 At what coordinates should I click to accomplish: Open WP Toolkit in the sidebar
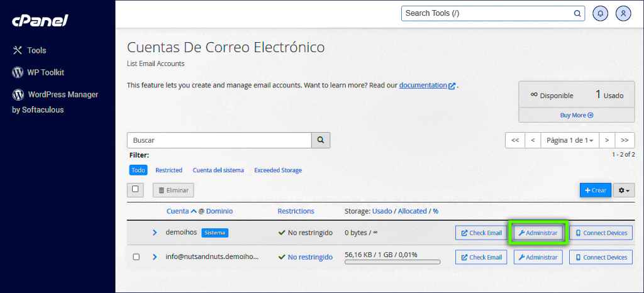(x=45, y=72)
